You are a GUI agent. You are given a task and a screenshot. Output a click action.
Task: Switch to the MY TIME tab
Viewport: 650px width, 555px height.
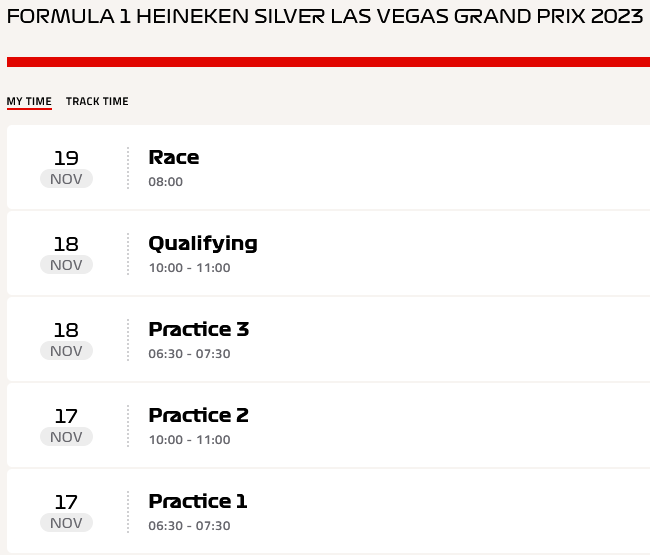click(29, 102)
